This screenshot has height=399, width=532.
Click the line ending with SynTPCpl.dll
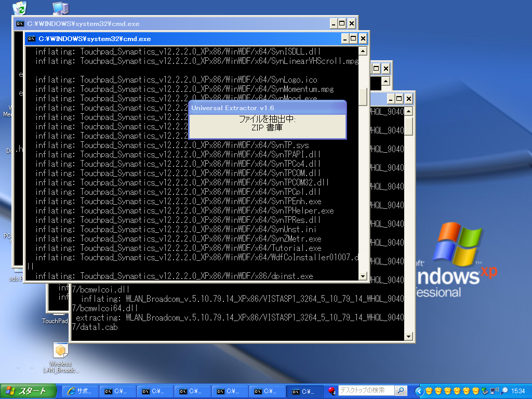click(x=178, y=192)
